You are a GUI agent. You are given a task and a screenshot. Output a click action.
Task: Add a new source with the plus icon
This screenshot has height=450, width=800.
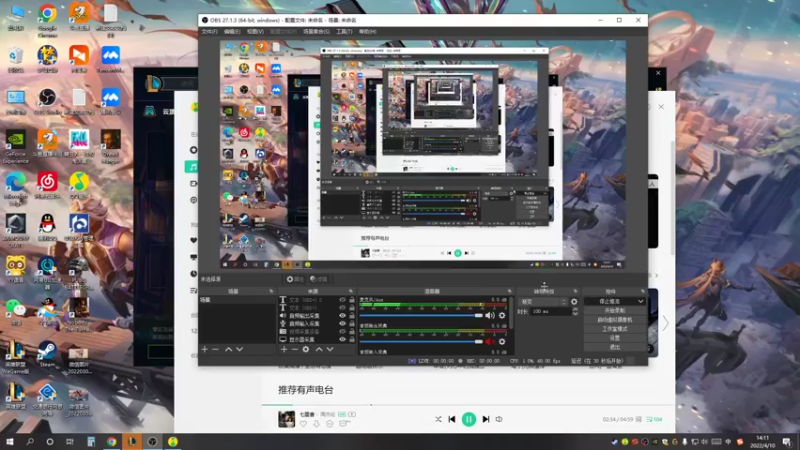[x=284, y=349]
